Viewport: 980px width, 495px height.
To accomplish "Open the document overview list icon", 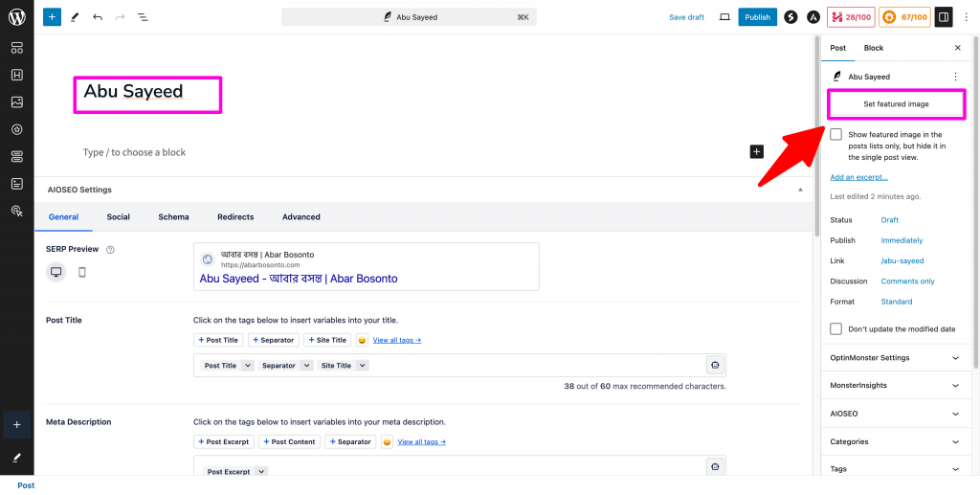I will 143,17.
